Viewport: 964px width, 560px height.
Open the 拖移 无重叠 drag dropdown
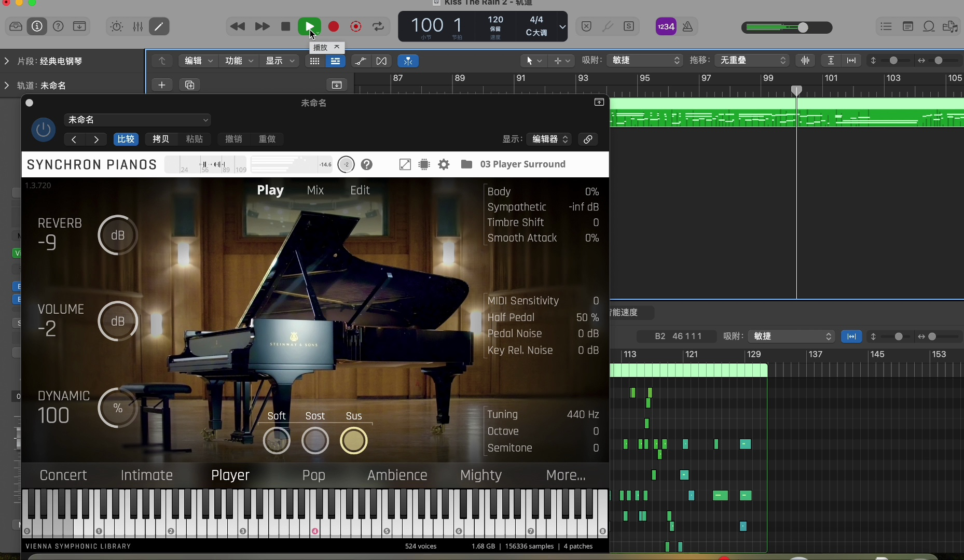click(x=751, y=61)
